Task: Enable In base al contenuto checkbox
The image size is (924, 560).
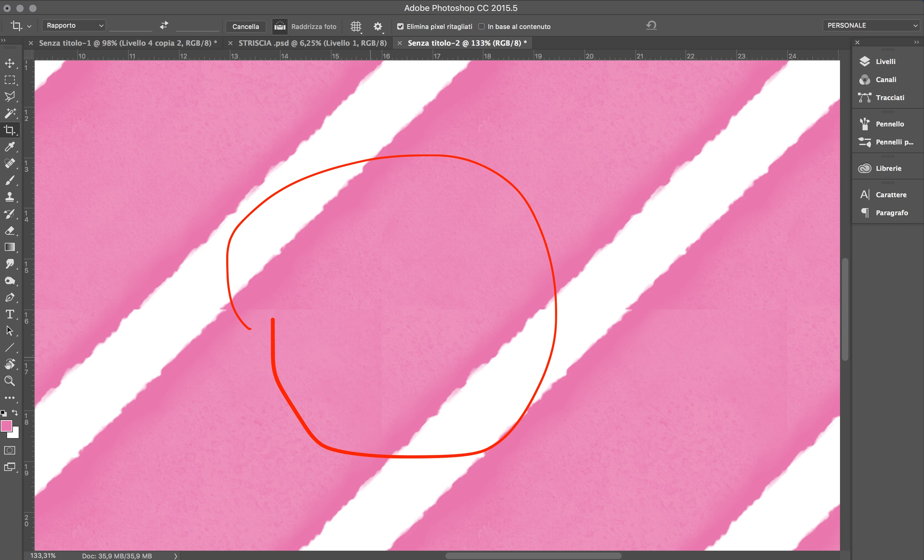Action: click(x=481, y=27)
